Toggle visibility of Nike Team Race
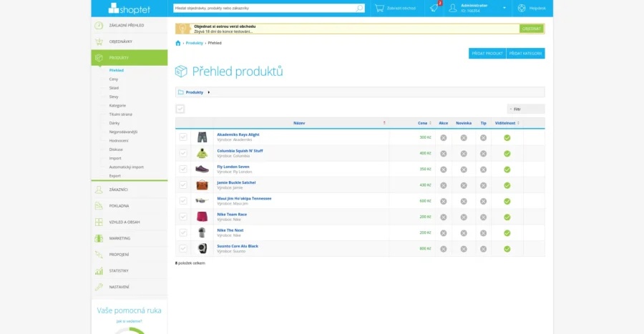The height and width of the screenshot is (334, 644). 507,217
